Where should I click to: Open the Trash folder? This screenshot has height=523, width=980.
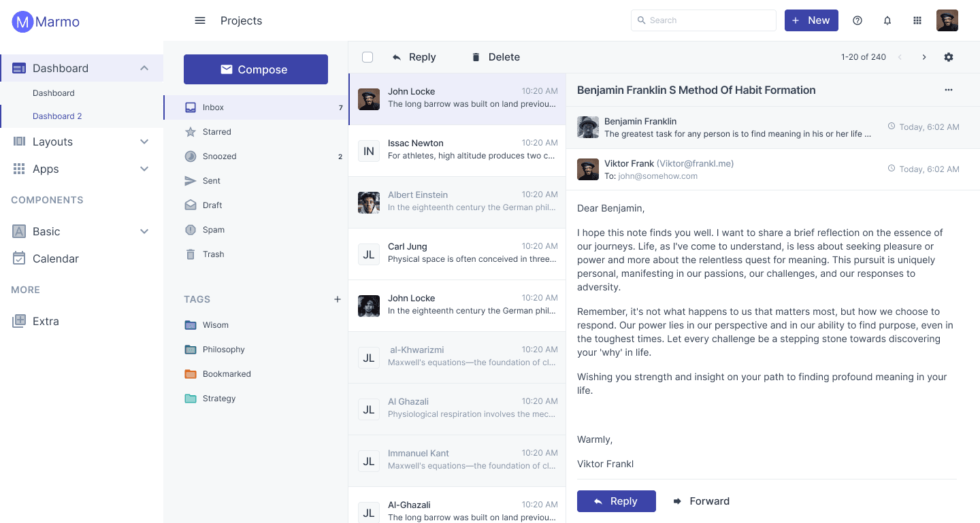[x=255, y=254]
